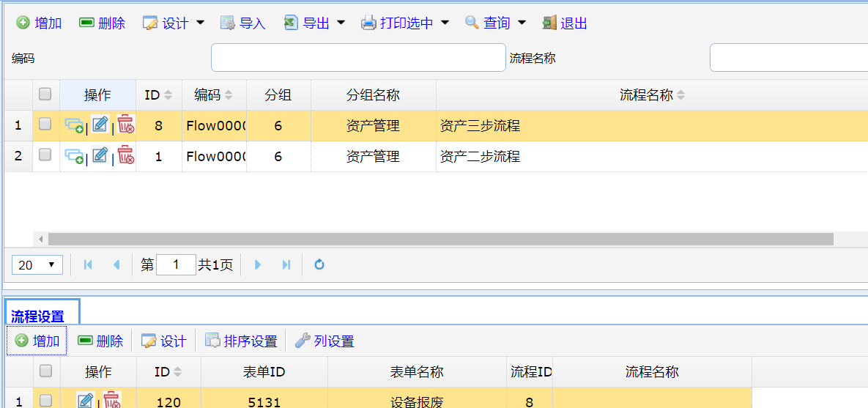The width and height of the screenshot is (868, 408).
Task: Expand the 导出 export dropdown arrow
Action: [341, 23]
